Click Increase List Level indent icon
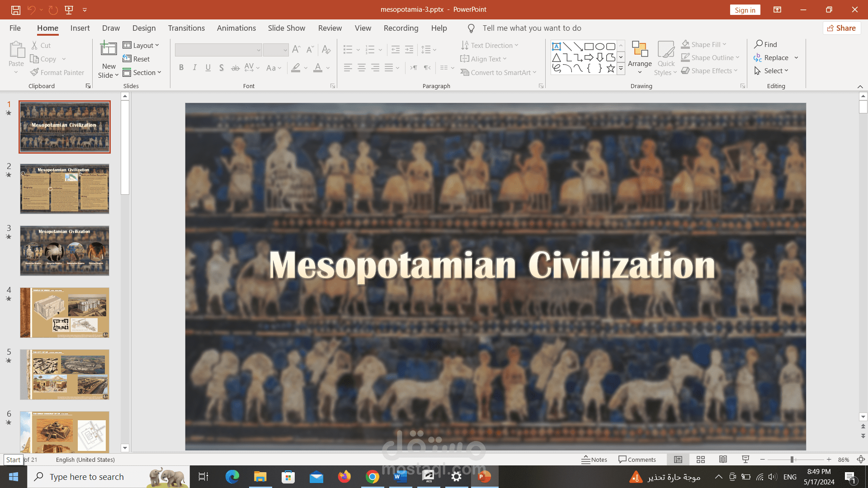The height and width of the screenshot is (488, 868). pos(409,49)
